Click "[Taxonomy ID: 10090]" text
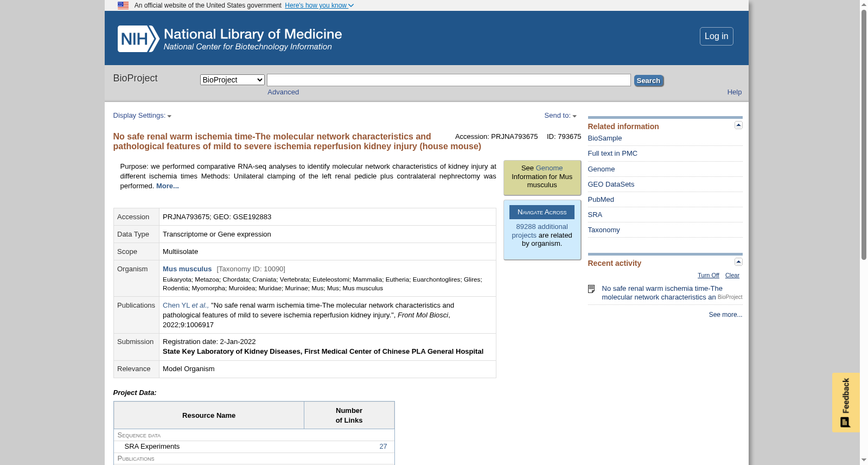This screenshot has width=868, height=465. [251, 269]
